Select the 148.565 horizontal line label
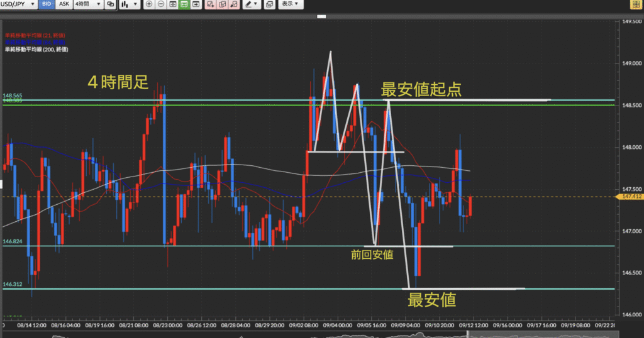Image resolution: width=644 pixels, height=338 pixels. (13, 95)
